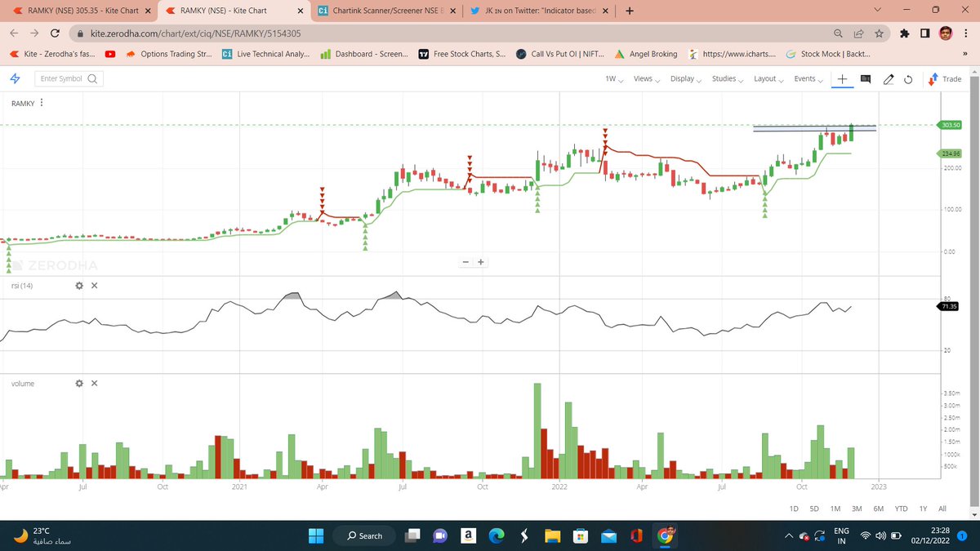The height and width of the screenshot is (551, 980).
Task: Set chart range to 1D
Action: click(793, 509)
